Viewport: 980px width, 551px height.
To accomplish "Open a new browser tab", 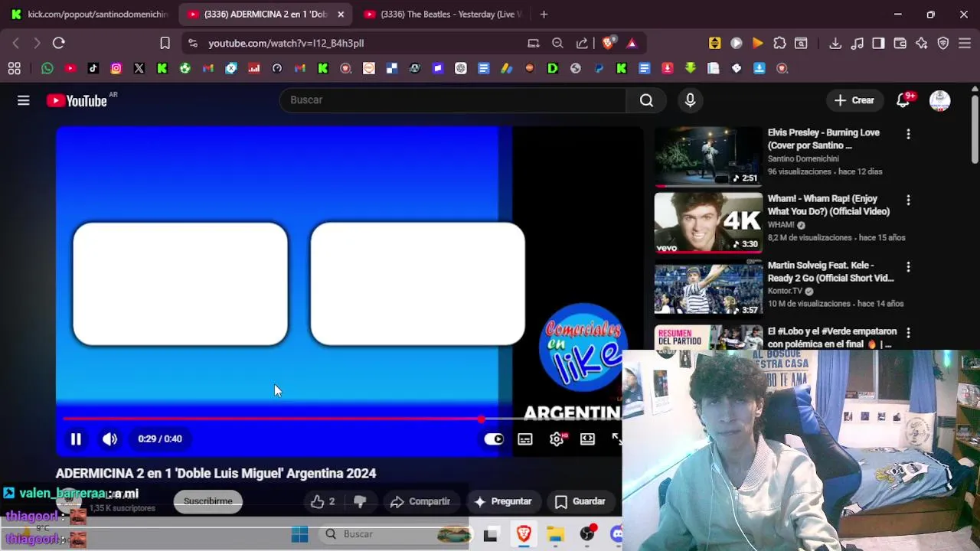I will 544,14.
